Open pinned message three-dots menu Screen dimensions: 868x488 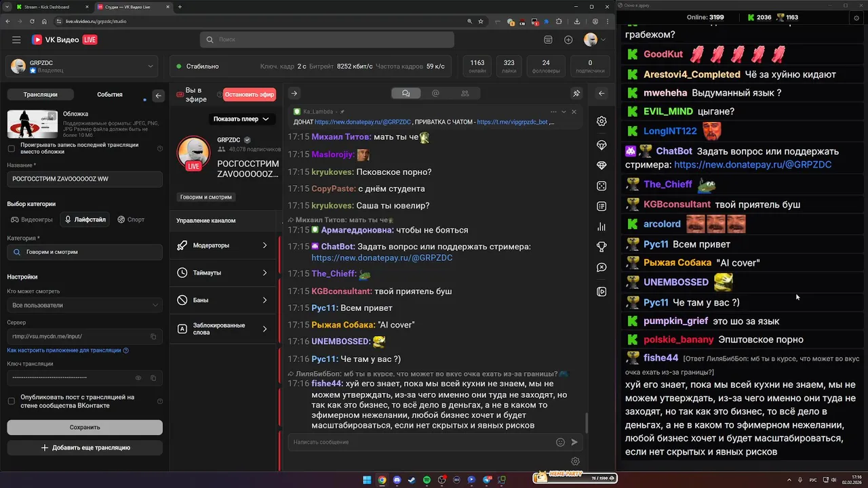[553, 112]
